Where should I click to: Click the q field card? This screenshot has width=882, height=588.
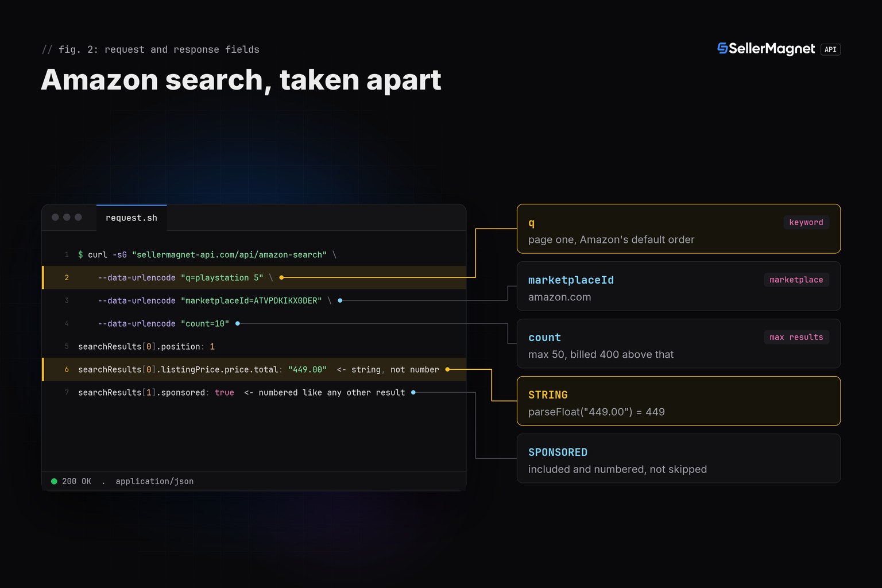pos(679,229)
